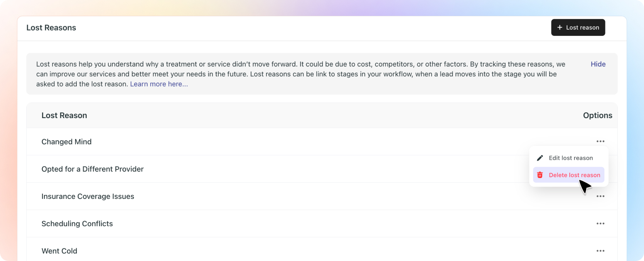
Task: Click the pencil icon beside Edit lost reason
Action: point(540,158)
